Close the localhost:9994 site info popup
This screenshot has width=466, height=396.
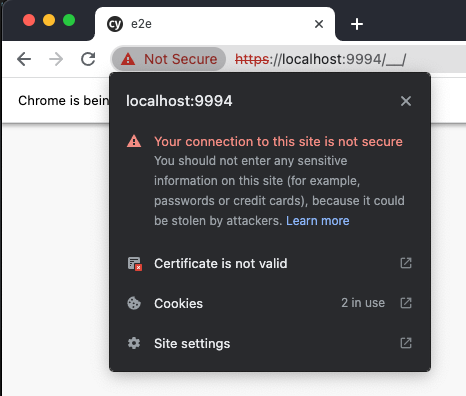pyautogui.click(x=406, y=101)
